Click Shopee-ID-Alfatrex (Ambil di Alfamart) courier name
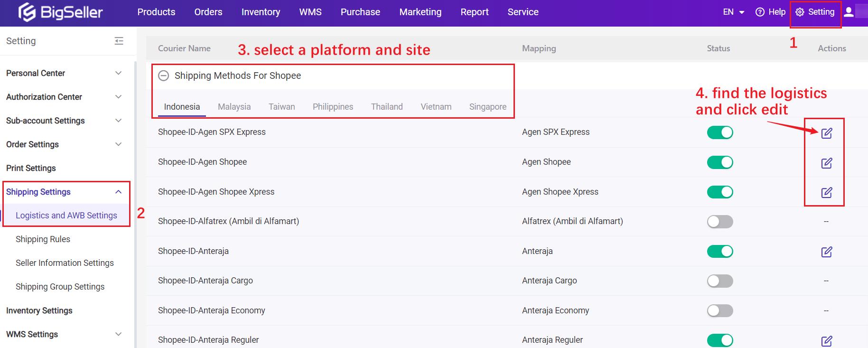Viewport: 868px width, 348px height. 228,221
